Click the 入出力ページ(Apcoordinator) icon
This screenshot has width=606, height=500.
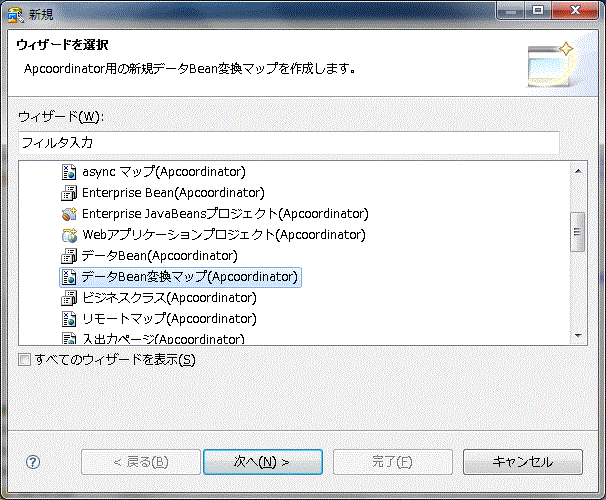(x=69, y=338)
